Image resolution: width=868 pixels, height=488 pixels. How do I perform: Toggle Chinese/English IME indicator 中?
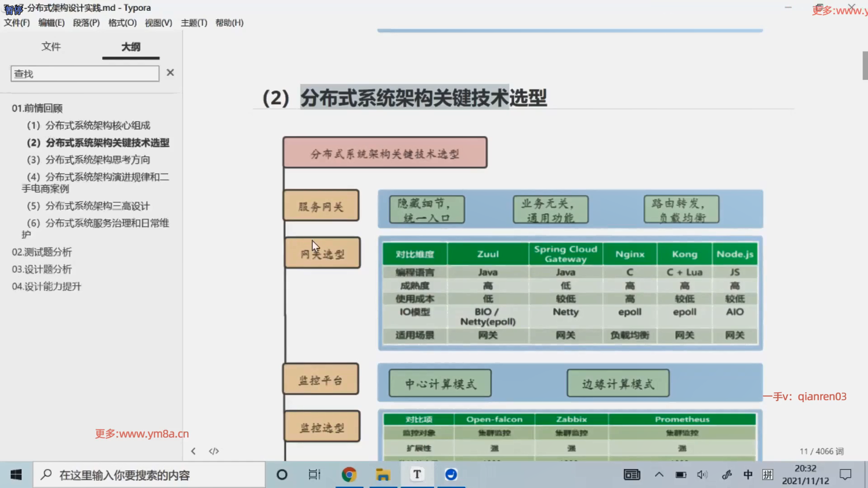[x=748, y=474]
